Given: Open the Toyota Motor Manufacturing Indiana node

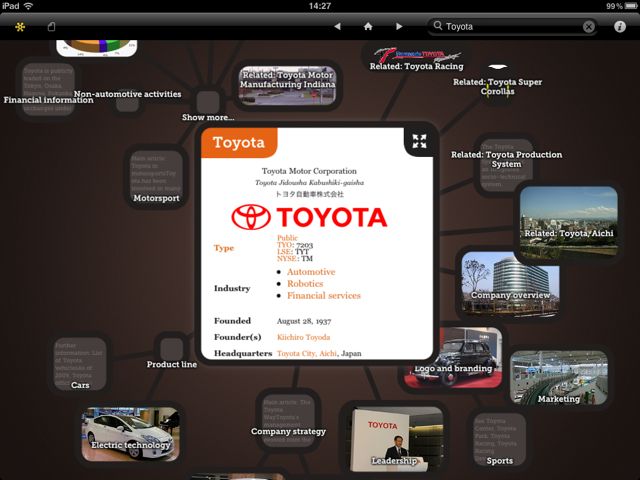Looking at the screenshot, I should tap(287, 85).
